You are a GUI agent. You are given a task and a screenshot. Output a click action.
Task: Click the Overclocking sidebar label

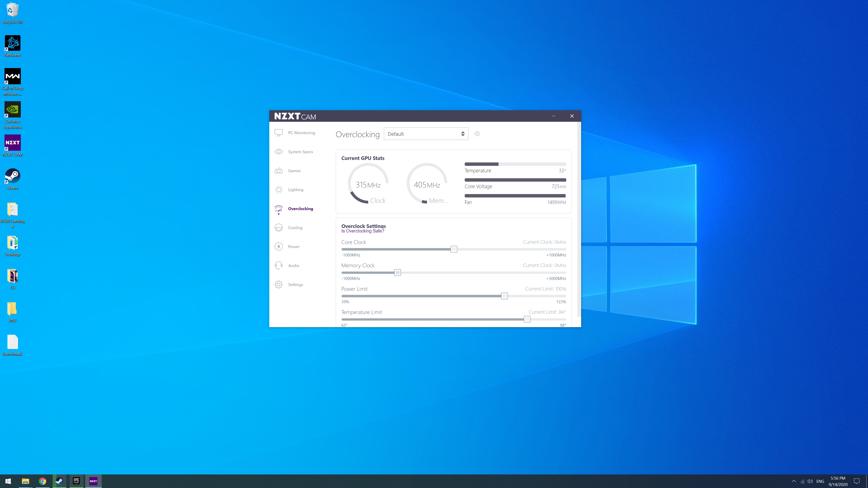click(301, 209)
